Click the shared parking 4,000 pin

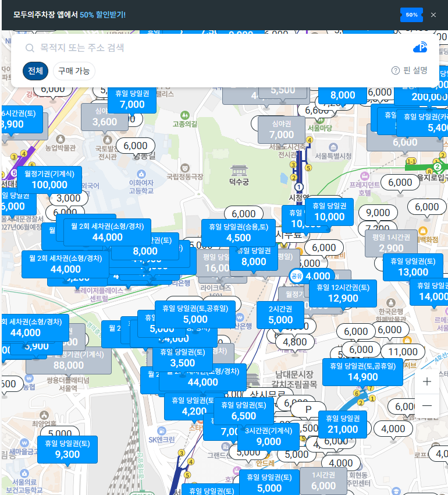point(311,275)
